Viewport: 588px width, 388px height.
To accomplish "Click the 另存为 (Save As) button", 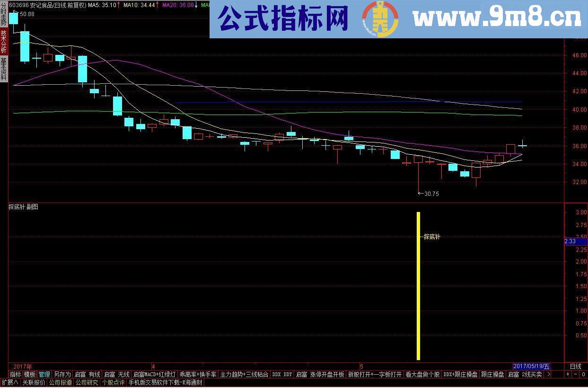I will point(62,374).
